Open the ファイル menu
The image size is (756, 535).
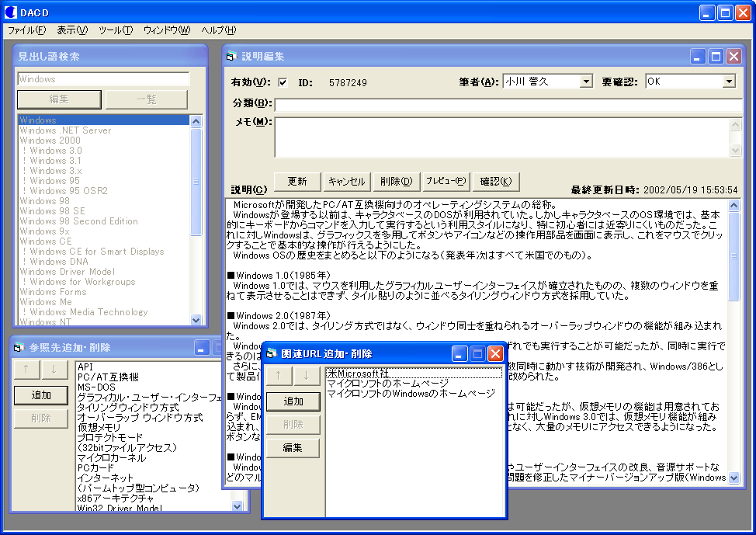tap(26, 30)
